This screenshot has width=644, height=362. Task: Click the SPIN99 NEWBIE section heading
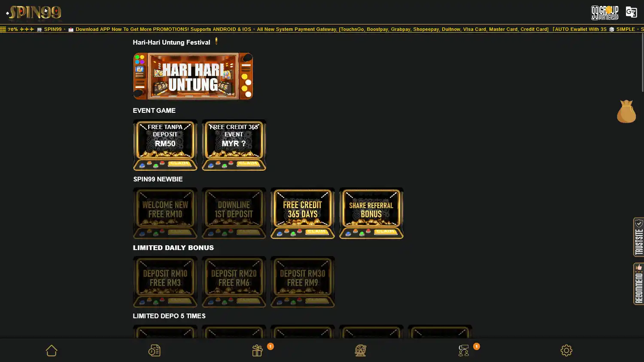tap(158, 179)
